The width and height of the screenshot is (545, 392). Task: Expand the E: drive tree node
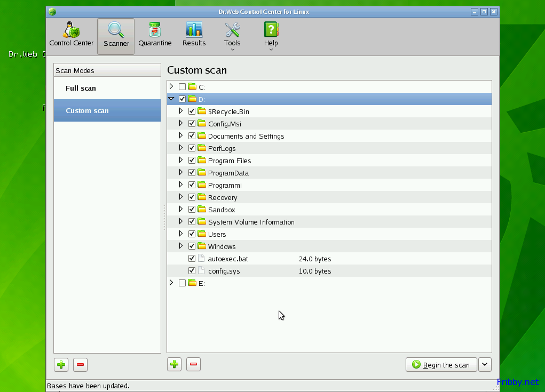[x=171, y=283]
